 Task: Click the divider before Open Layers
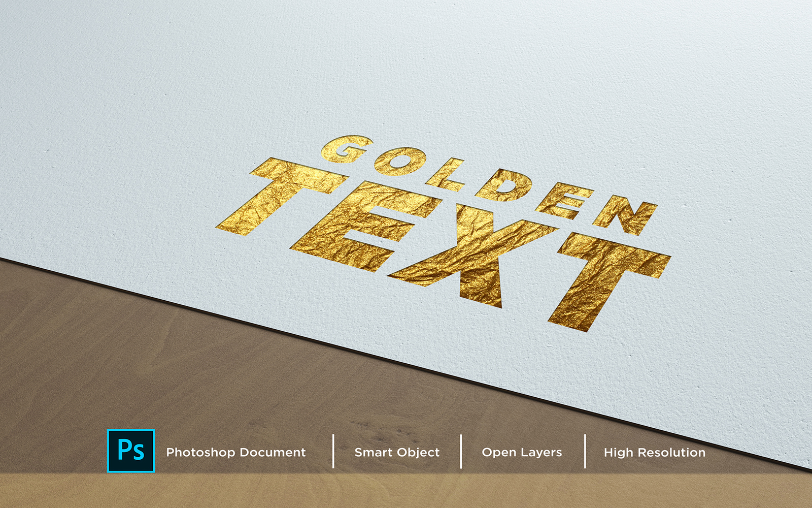point(461,451)
